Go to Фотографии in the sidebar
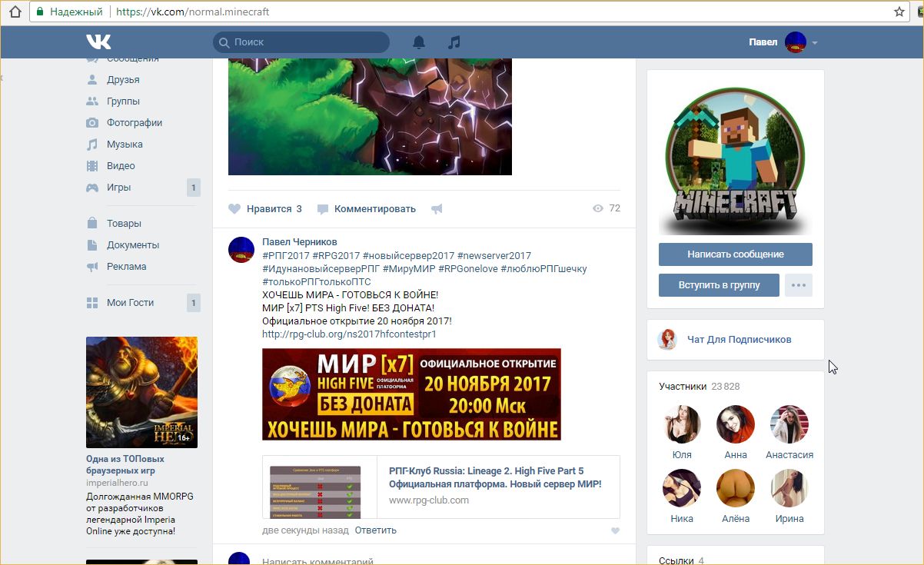This screenshot has height=565, width=924. tap(134, 123)
